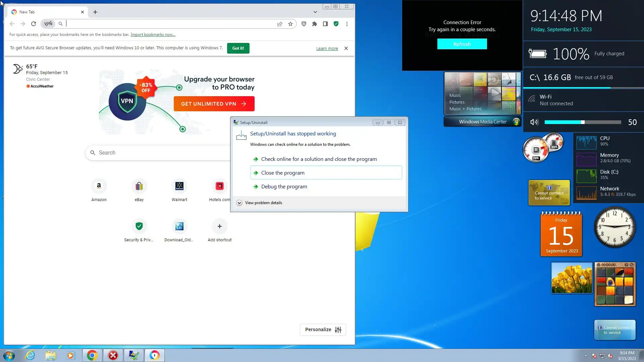Bookmark this tab with star icon
Viewport: 644px width, 362px height.
click(x=290, y=24)
